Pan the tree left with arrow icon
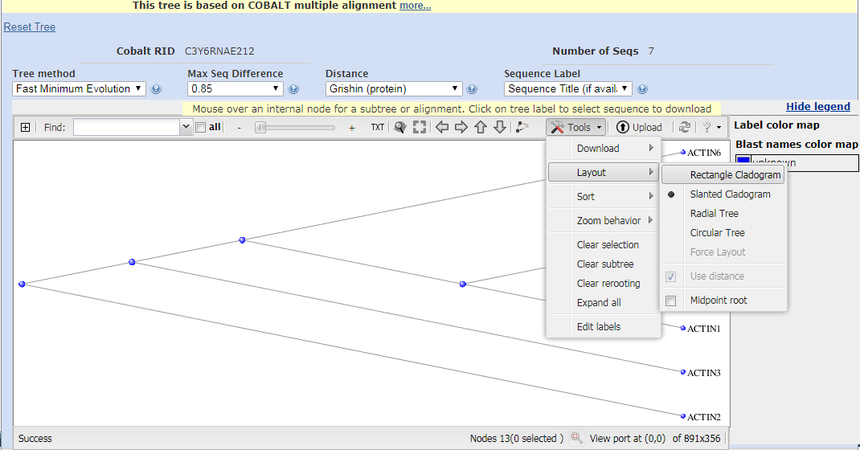 pos(442,127)
